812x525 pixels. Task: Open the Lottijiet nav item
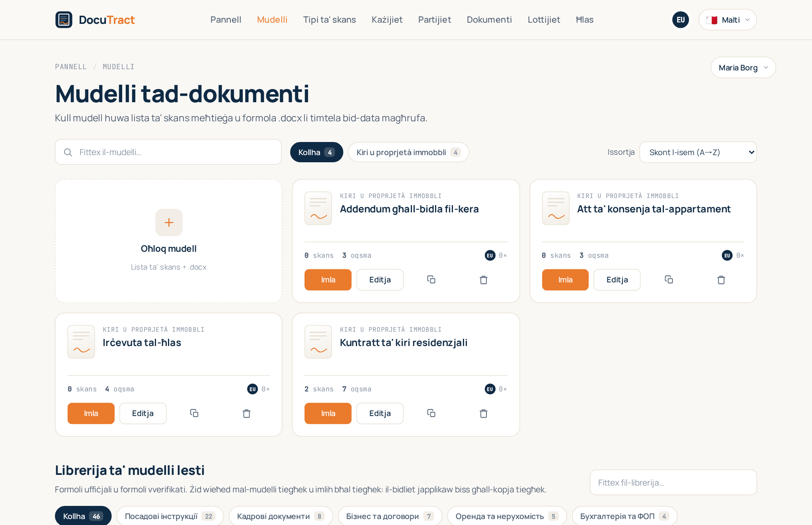[544, 19]
